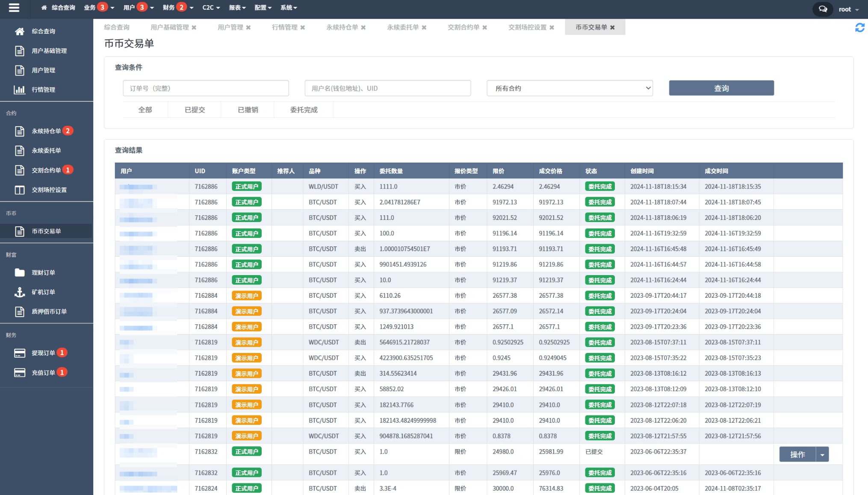Click the home icon beside 综合查询 in top bar
This screenshot has width=868, height=495.
click(44, 8)
